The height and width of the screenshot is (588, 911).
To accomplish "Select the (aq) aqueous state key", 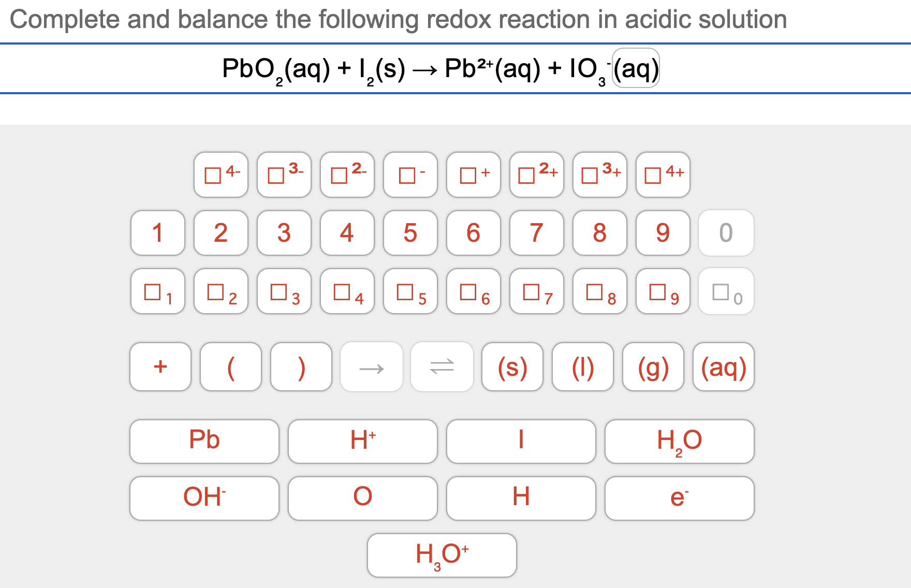I will click(x=724, y=367).
